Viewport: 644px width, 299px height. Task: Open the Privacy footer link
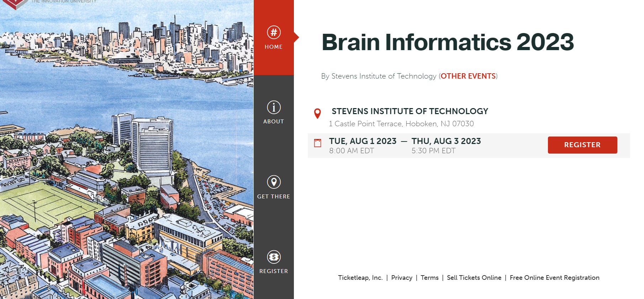[402, 278]
